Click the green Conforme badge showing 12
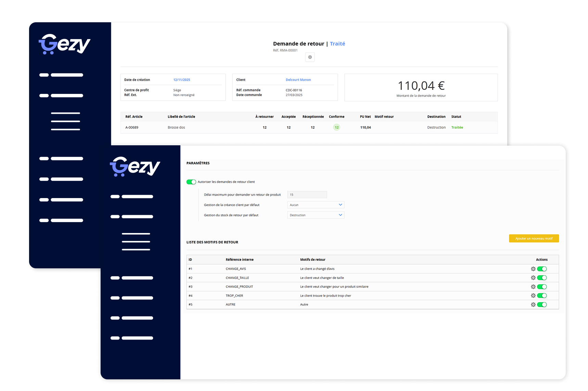 (x=336, y=127)
